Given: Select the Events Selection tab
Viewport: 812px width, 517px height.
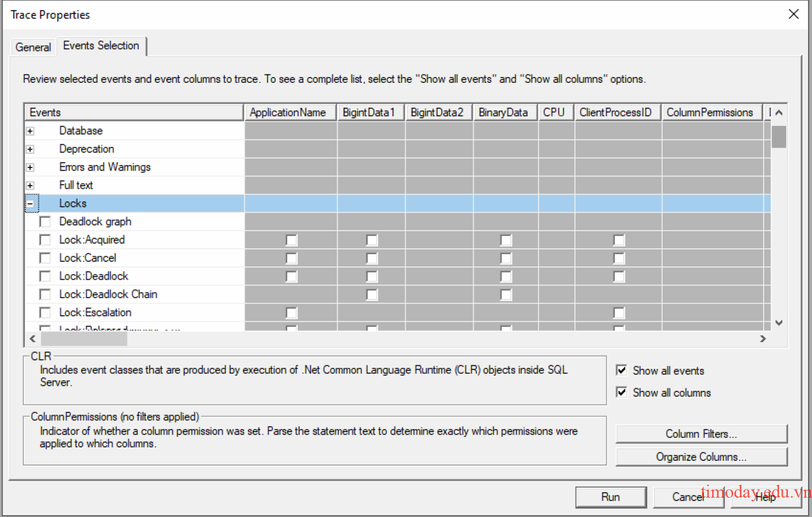Looking at the screenshot, I should click(101, 46).
